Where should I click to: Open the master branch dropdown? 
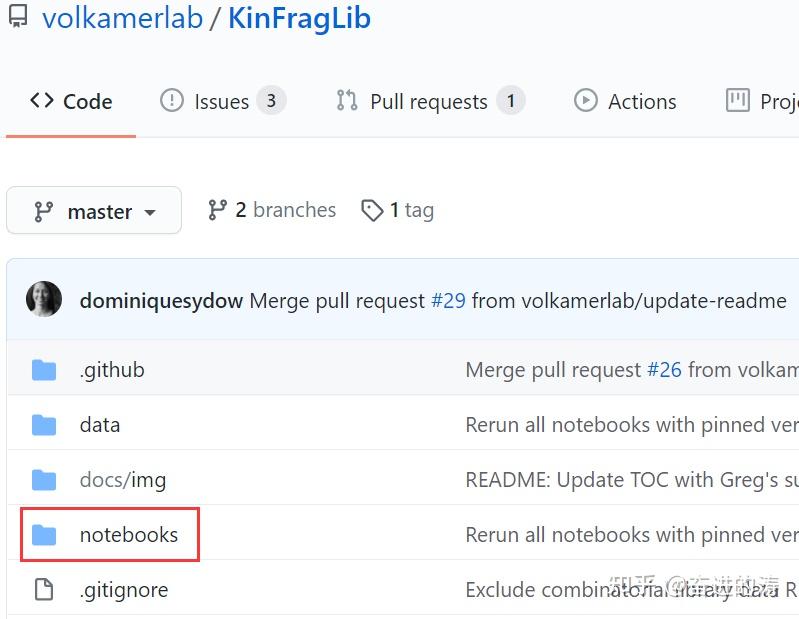(x=94, y=211)
